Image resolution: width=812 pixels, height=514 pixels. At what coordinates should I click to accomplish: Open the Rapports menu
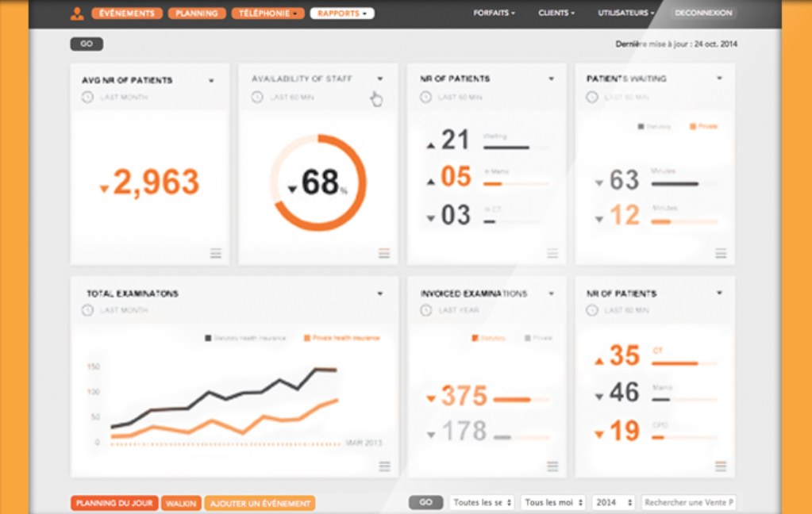click(x=342, y=13)
